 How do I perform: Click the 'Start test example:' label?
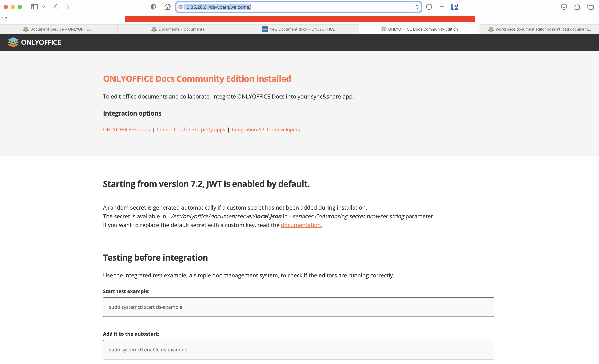[x=126, y=291]
